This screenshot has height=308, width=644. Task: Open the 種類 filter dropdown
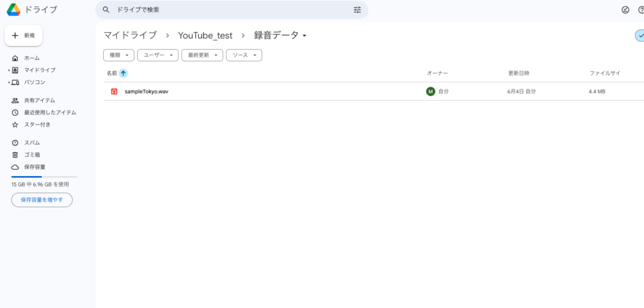119,55
